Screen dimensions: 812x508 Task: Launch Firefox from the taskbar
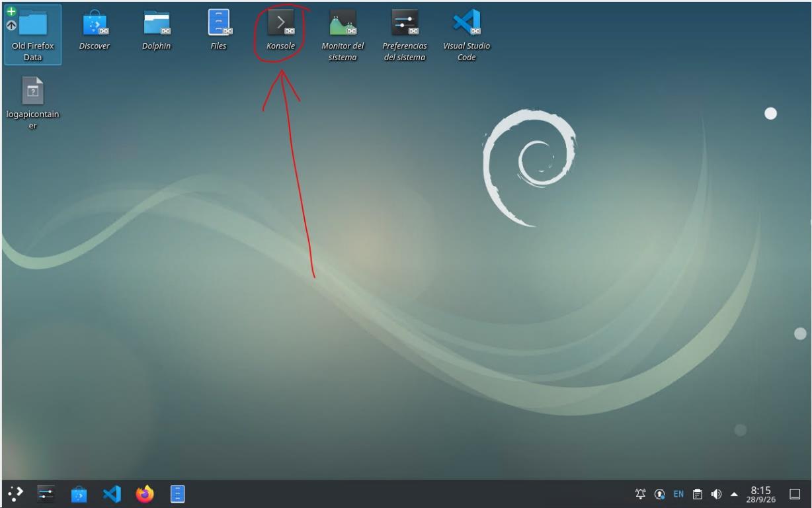pos(144,493)
